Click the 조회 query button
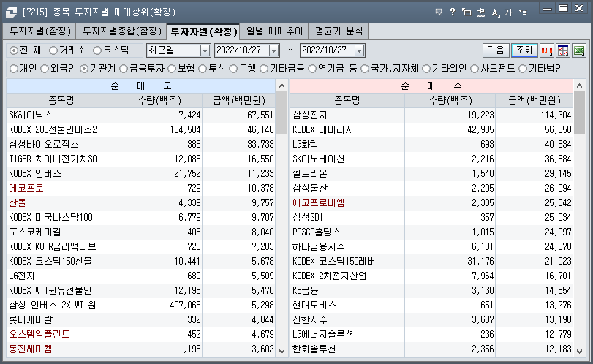Viewport: 593px width, 364px height. coord(524,50)
